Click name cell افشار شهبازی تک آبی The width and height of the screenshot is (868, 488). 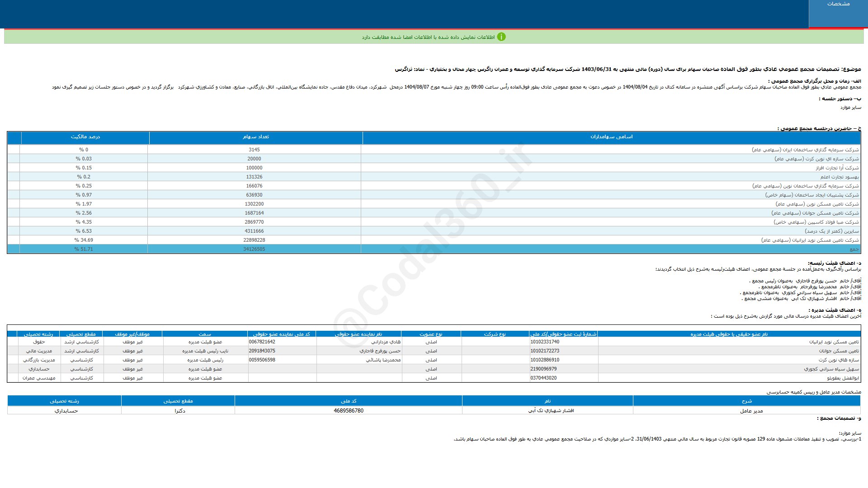551,411
